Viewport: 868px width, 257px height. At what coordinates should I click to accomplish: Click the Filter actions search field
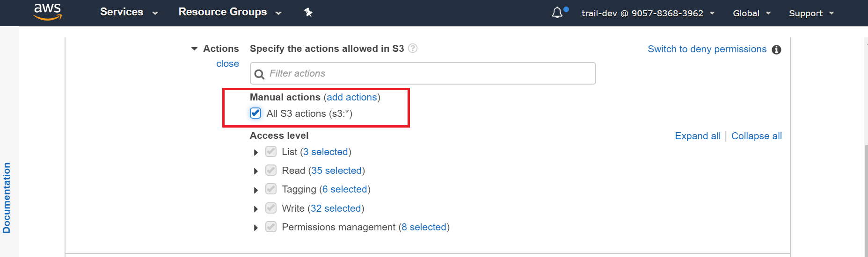[x=428, y=73]
